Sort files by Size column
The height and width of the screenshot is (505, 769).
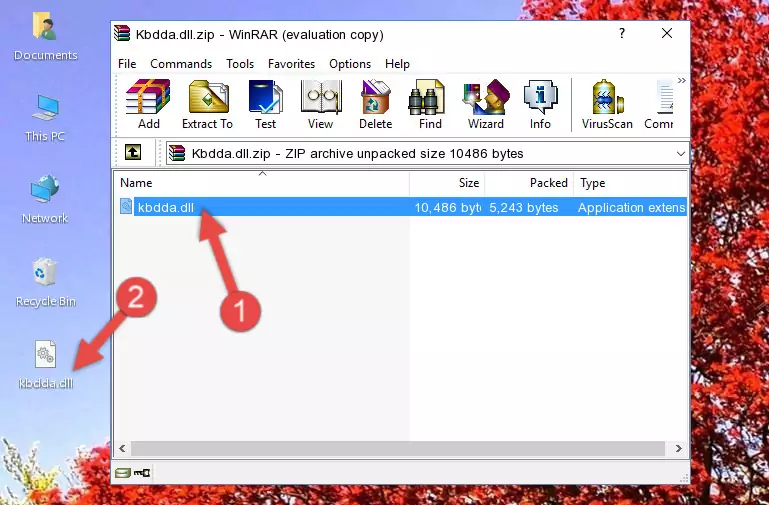(447, 183)
